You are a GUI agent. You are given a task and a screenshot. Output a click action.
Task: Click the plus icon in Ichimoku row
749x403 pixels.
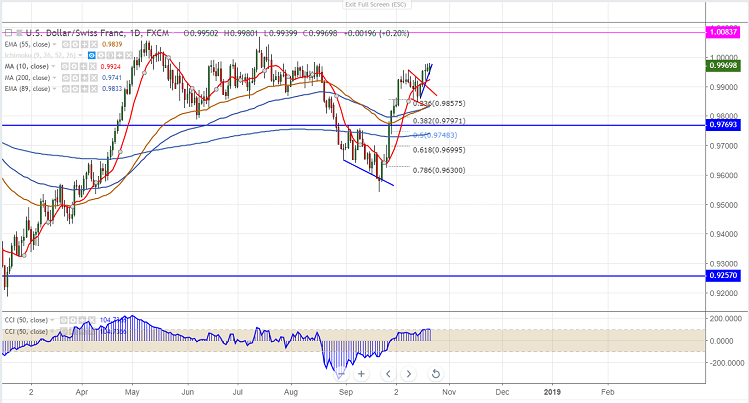(x=119, y=55)
